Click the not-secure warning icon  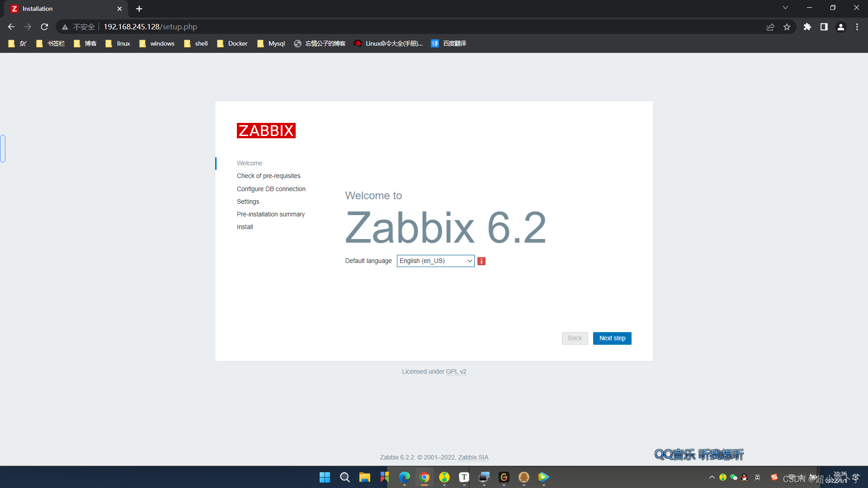[65, 27]
